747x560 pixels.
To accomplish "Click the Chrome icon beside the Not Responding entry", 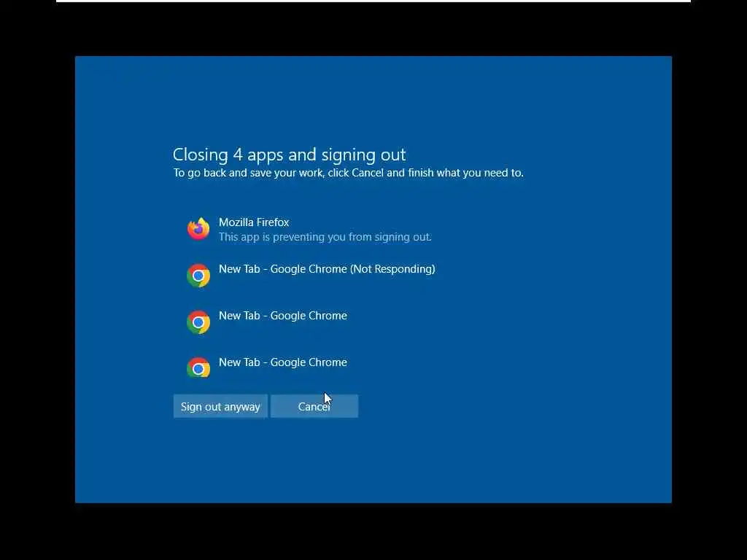I will [198, 276].
